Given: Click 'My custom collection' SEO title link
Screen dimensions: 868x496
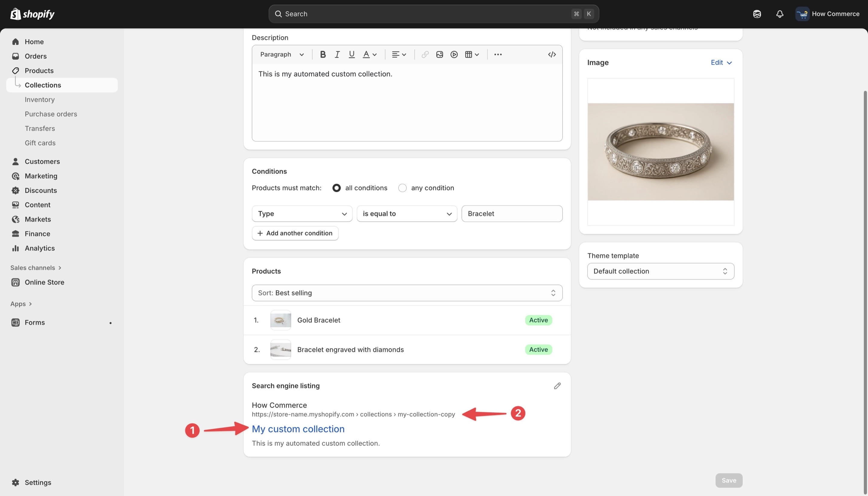Looking at the screenshot, I should [298, 429].
